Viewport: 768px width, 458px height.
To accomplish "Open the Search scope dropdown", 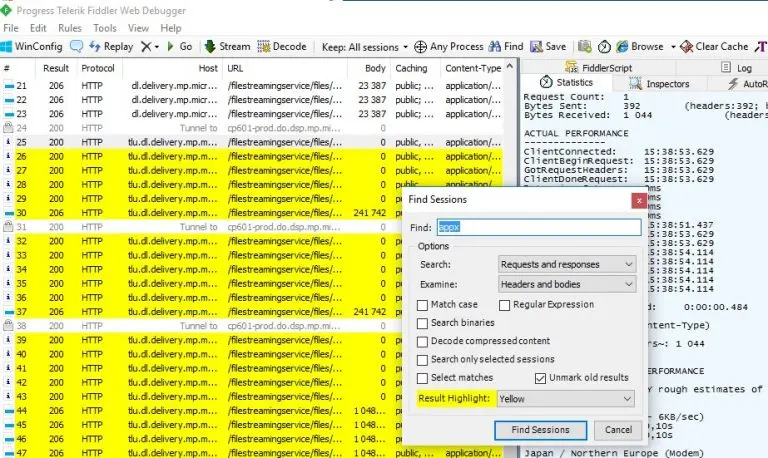I will coord(567,264).
